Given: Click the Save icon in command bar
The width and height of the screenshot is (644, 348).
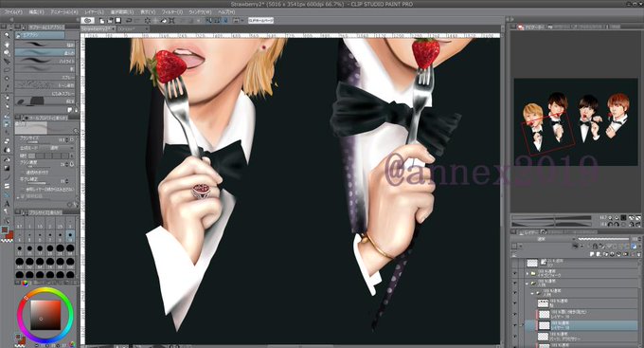Looking at the screenshot, I should coord(118,20).
